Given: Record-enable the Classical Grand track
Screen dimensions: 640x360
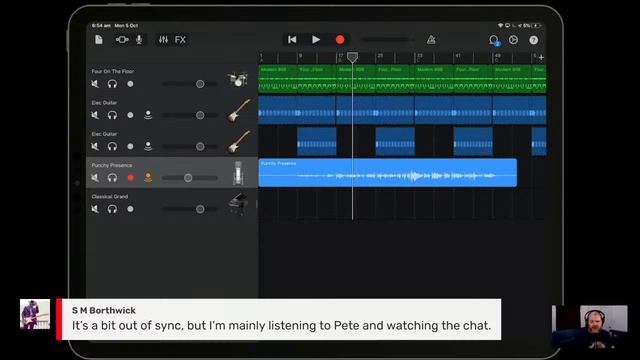Looking at the screenshot, I should point(130,209).
